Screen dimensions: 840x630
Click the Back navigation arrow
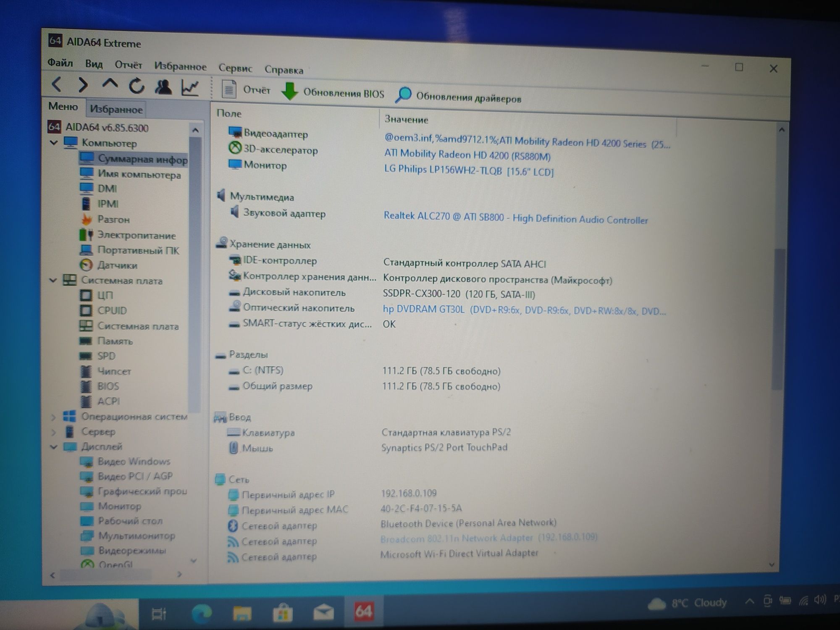click(57, 84)
